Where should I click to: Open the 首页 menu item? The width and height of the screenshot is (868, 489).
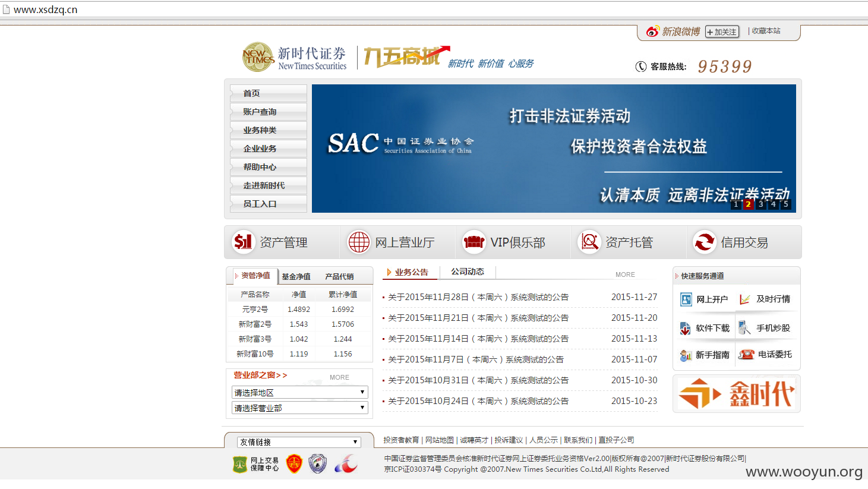[269, 93]
